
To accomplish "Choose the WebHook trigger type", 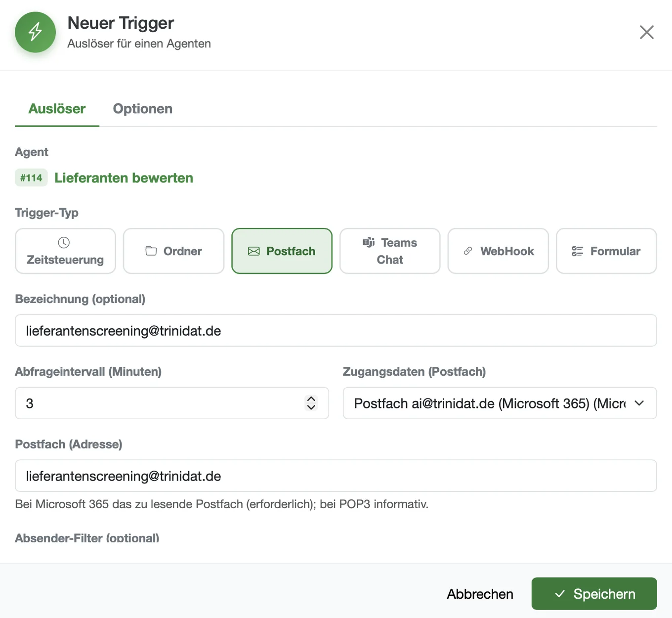I will (x=498, y=251).
